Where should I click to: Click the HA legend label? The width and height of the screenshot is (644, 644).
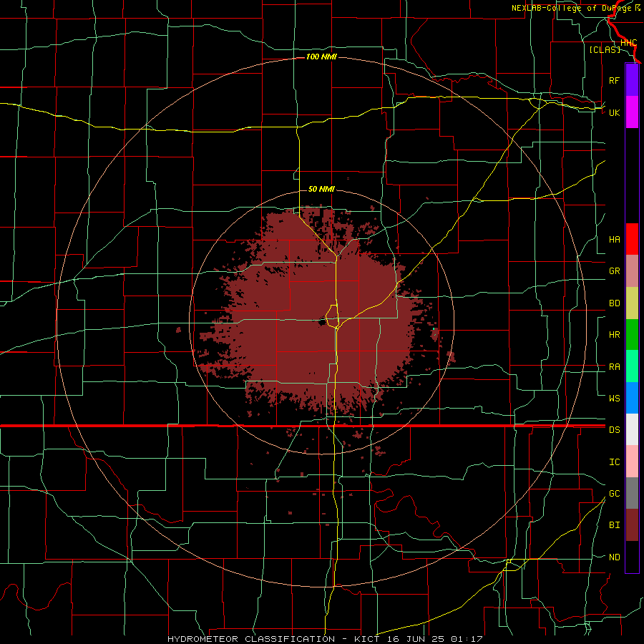pyautogui.click(x=614, y=240)
